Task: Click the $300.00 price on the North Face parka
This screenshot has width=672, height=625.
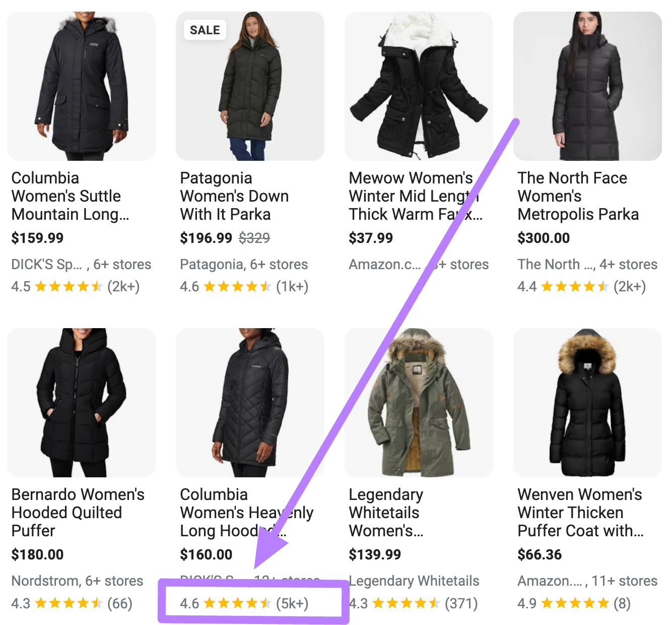Action: click(544, 238)
